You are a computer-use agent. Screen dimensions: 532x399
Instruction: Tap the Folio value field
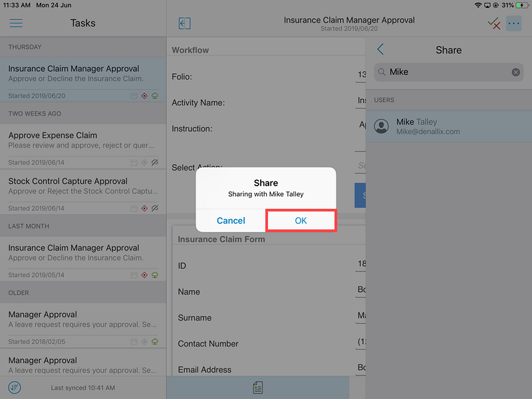point(360,74)
